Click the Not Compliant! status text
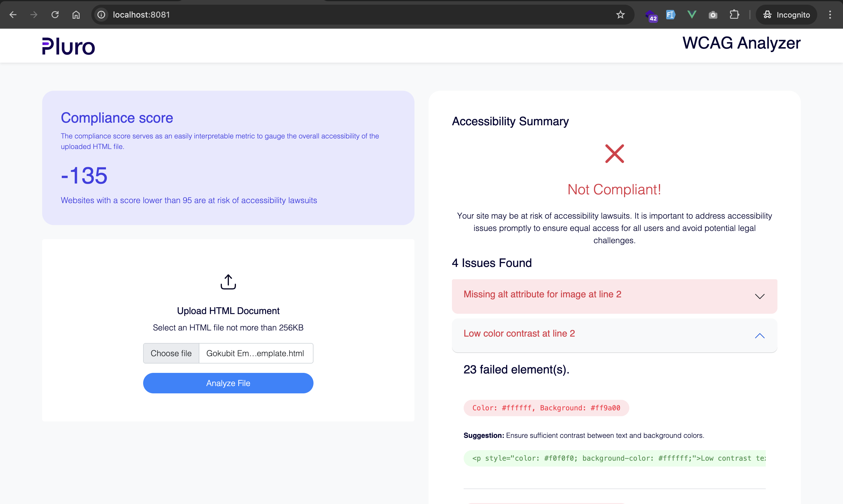 (x=614, y=189)
